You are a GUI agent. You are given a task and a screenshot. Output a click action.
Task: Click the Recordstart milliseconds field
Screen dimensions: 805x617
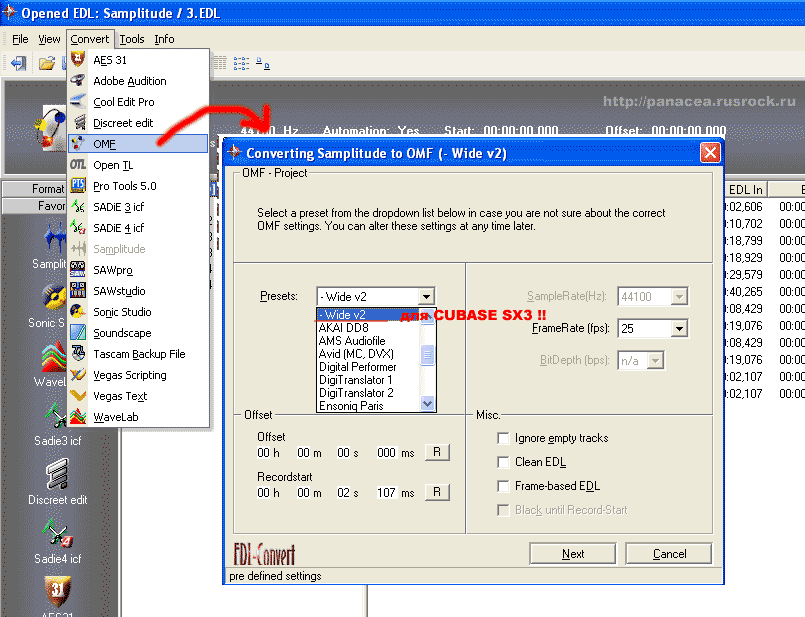coord(386,493)
